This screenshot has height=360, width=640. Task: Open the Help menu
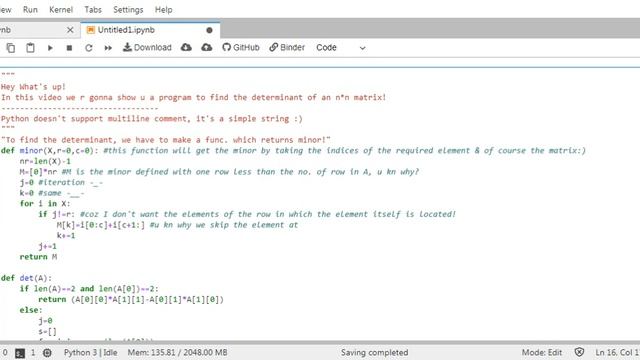coord(164,9)
